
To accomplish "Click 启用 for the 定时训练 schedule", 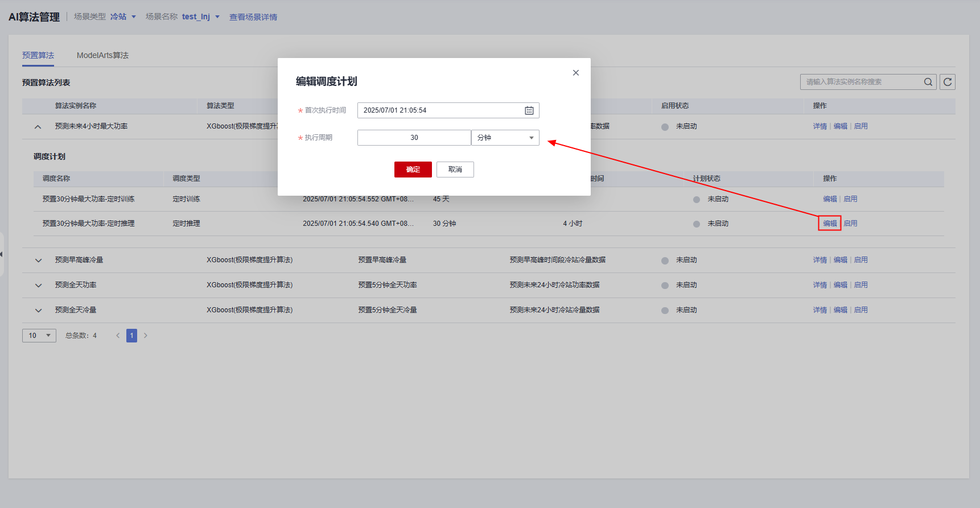I will pyautogui.click(x=850, y=199).
